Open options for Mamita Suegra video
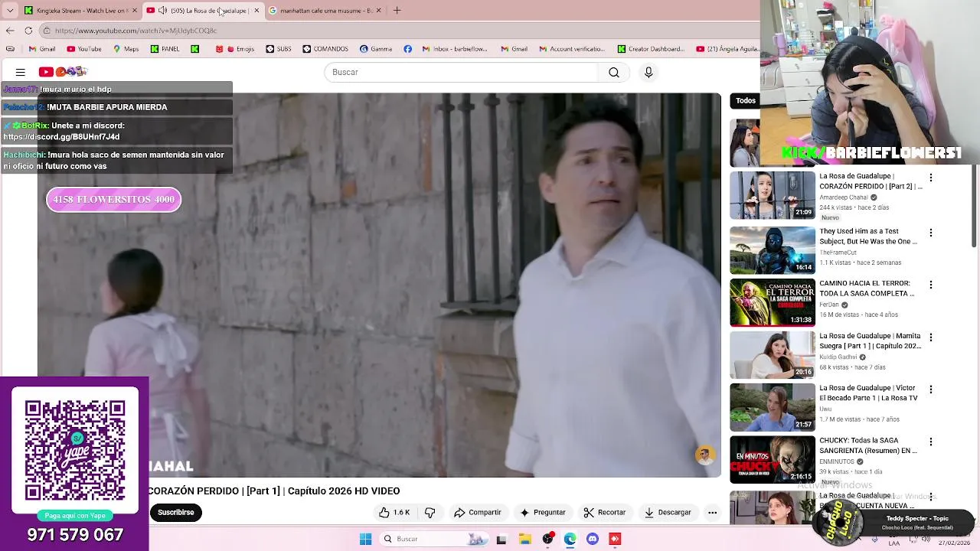The width and height of the screenshot is (980, 551). [x=931, y=337]
